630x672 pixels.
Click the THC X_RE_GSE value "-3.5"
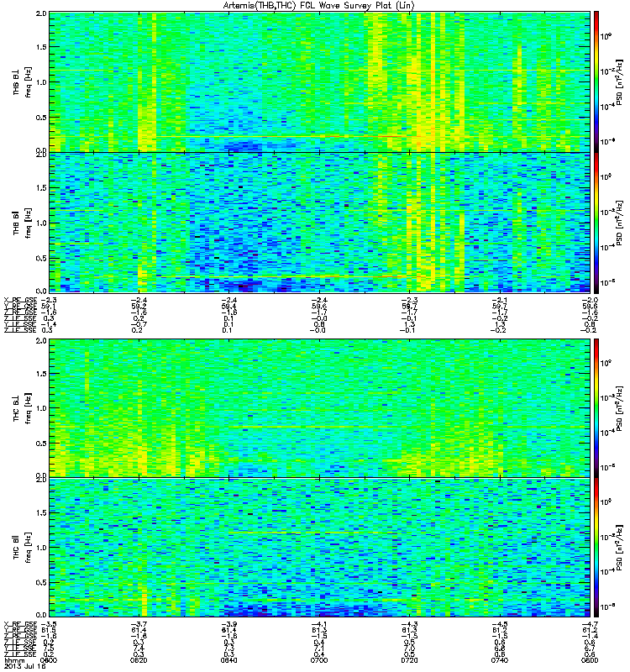[x=49, y=623]
